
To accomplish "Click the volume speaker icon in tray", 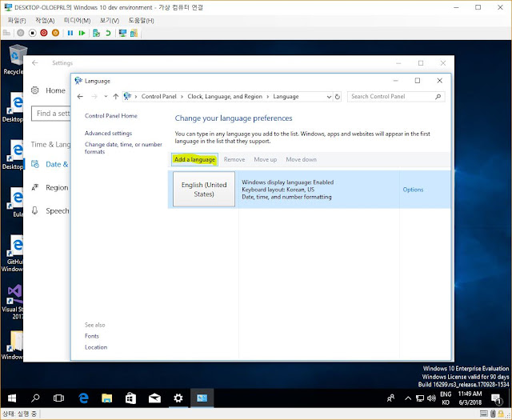I will 431,398.
